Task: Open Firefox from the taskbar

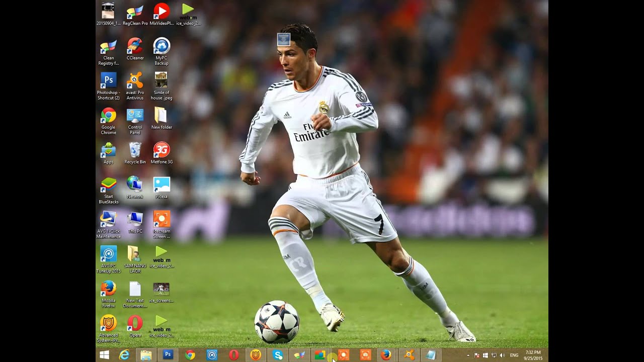Action: (386, 355)
